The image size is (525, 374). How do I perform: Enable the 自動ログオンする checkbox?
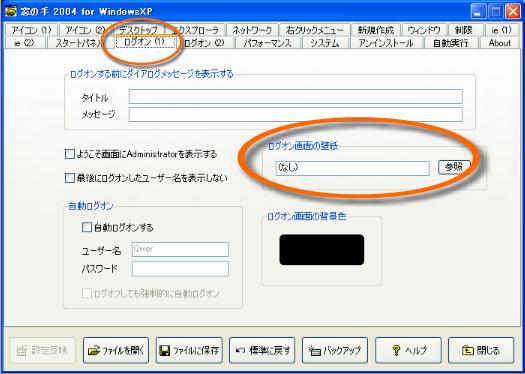point(87,227)
